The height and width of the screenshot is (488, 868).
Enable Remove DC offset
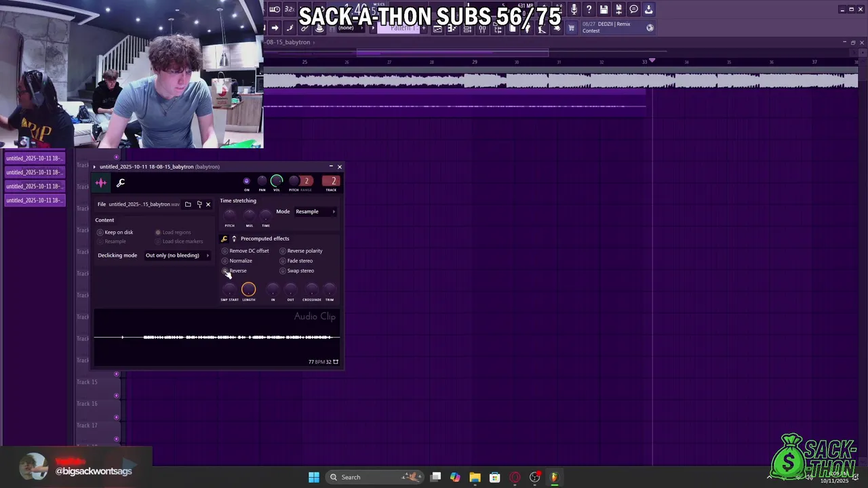(x=245, y=251)
